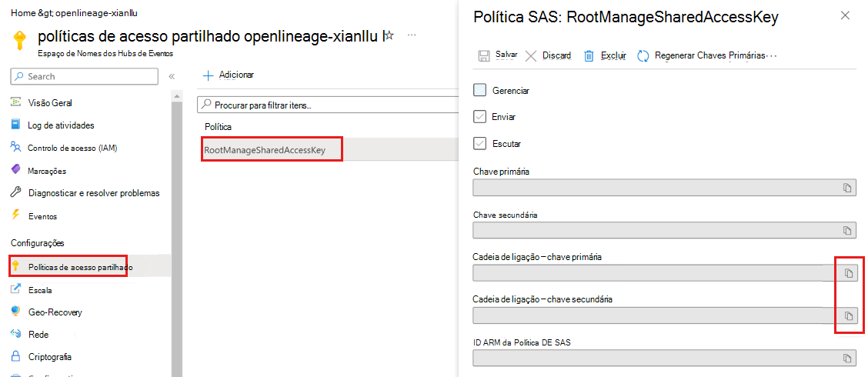
Task: Copy secondary key connection string
Action: [x=848, y=315]
